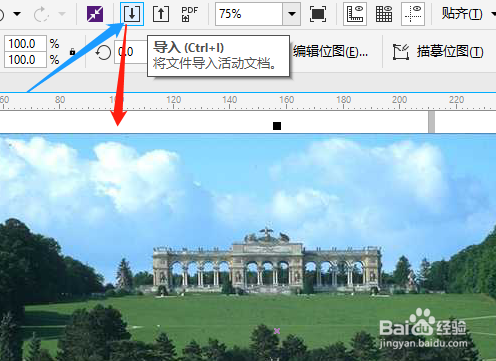Expand the undo history dropdown arrow
The image size is (496, 361).
[x=17, y=14]
